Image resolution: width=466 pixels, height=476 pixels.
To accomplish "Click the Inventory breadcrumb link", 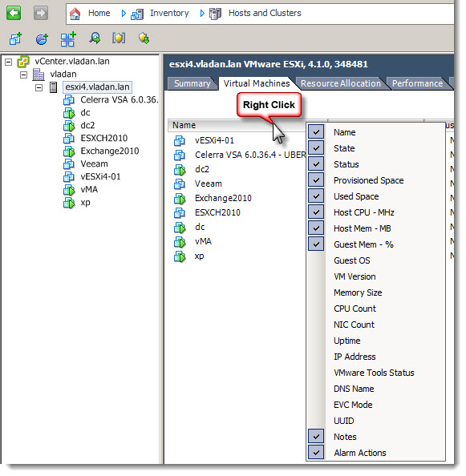I will pyautogui.click(x=169, y=13).
